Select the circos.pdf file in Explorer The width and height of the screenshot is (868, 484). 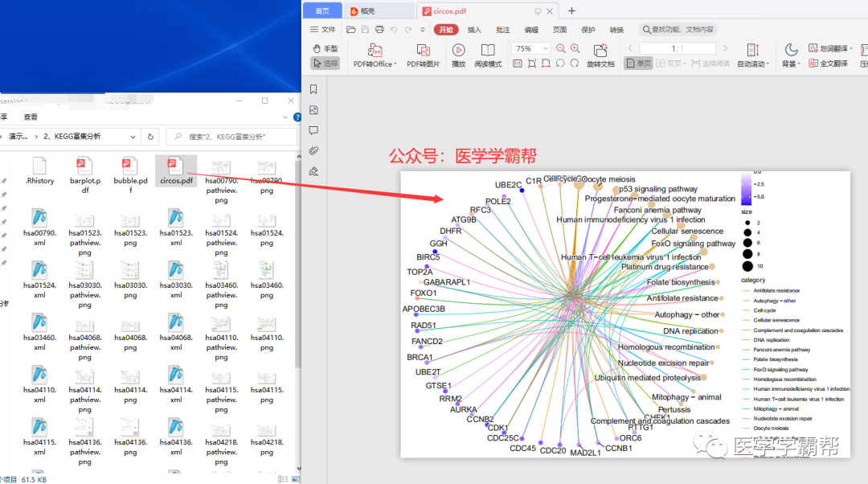tap(176, 170)
